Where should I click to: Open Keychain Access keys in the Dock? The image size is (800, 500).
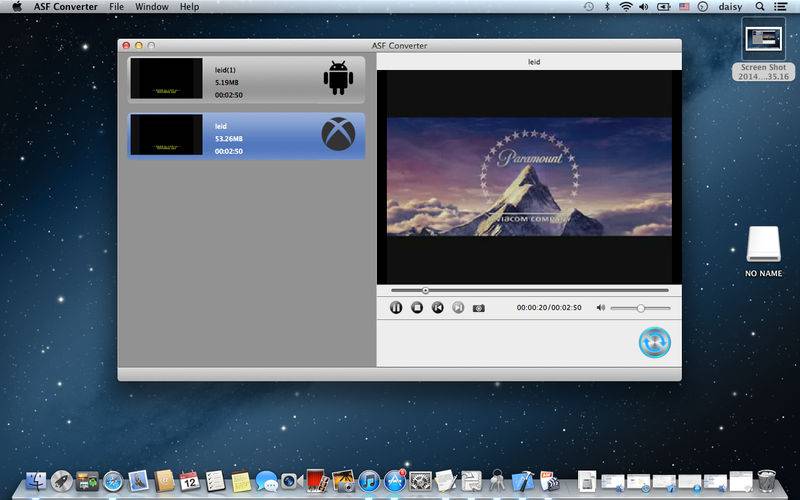[x=497, y=481]
